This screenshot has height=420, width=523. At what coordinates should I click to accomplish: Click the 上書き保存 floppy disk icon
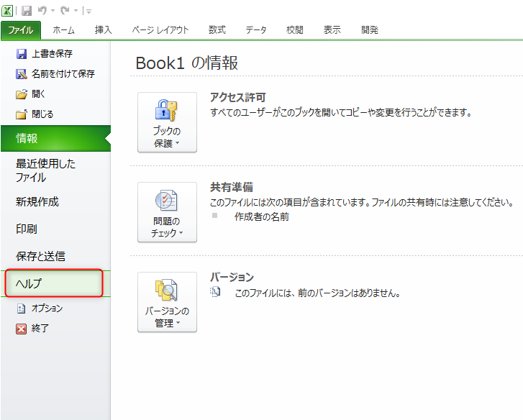tap(22, 54)
